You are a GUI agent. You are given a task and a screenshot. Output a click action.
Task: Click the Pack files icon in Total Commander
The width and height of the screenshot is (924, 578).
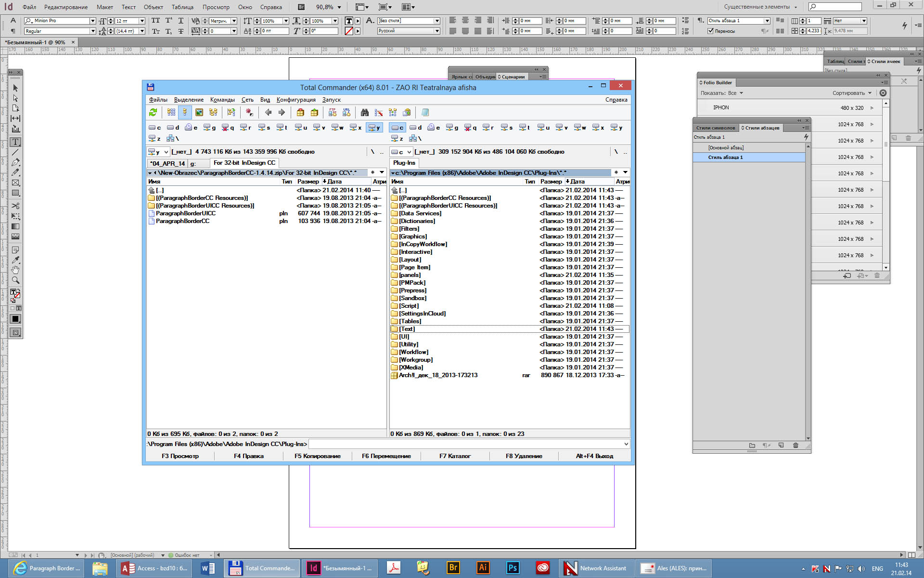(x=300, y=112)
